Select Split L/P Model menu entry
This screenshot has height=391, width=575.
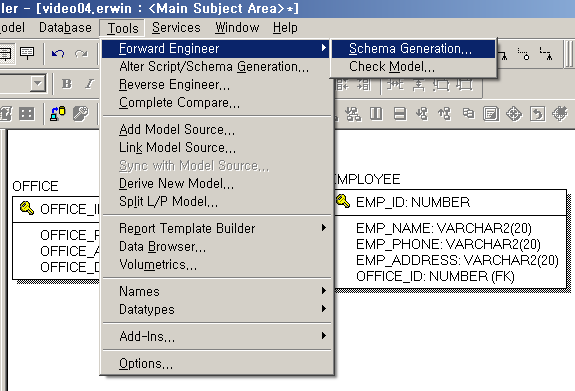click(x=217, y=201)
